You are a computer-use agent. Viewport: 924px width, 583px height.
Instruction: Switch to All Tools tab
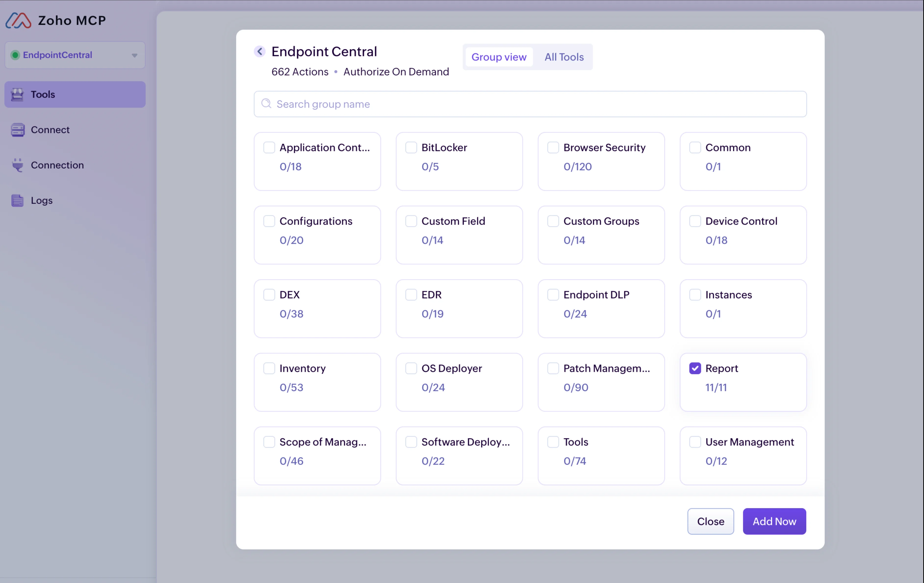[564, 57]
